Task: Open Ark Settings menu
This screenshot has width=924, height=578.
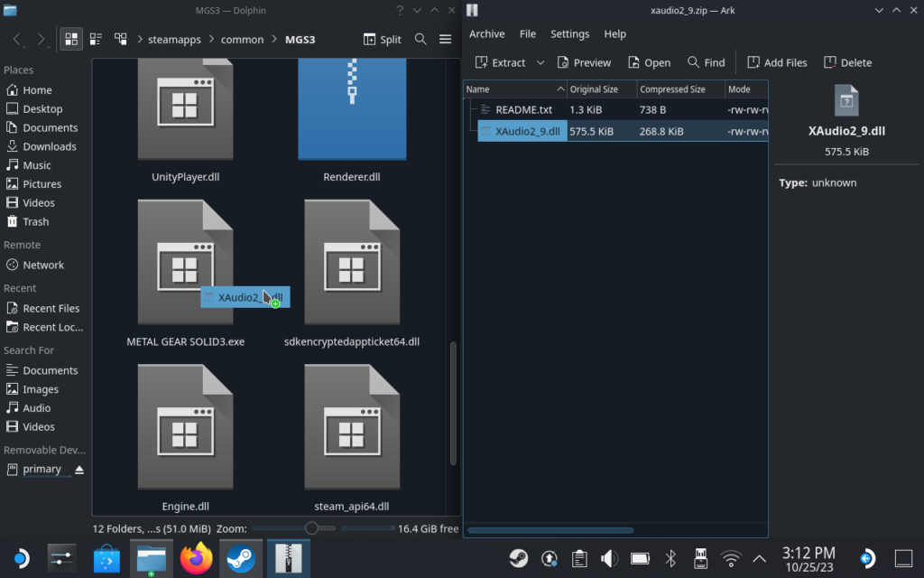Action: [x=569, y=34]
